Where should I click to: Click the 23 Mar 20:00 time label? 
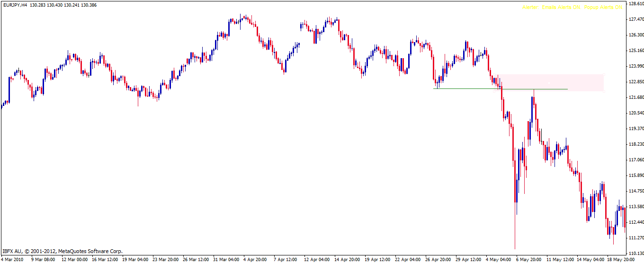[166, 259]
